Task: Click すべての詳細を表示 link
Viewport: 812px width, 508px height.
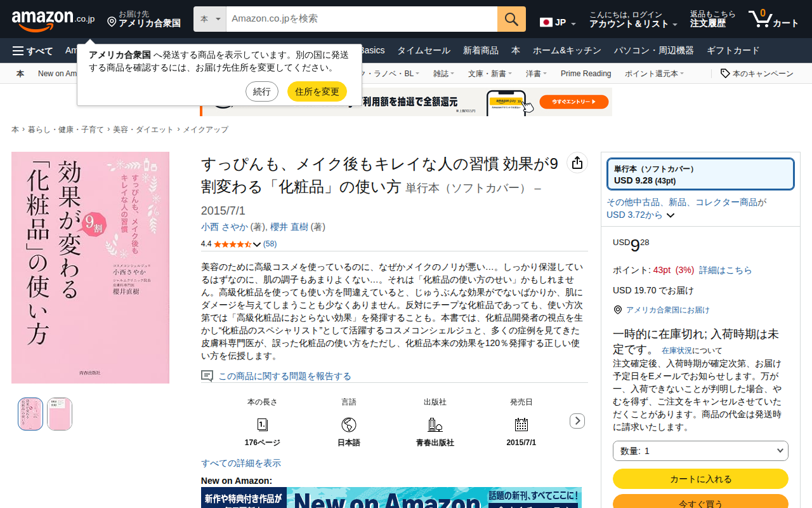Action: click(x=241, y=464)
